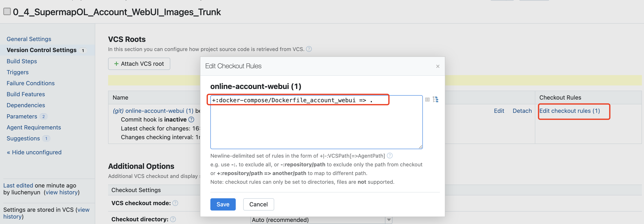The height and width of the screenshot is (224, 644).
Task: Click help icon after checkout rules format hint
Action: pyautogui.click(x=390, y=156)
